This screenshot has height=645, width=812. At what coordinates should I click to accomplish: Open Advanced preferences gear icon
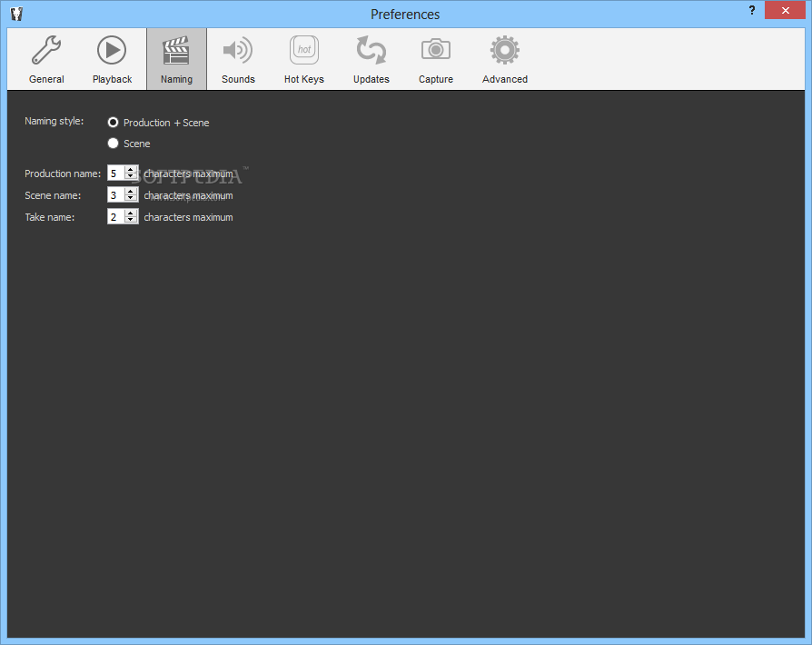[504, 50]
